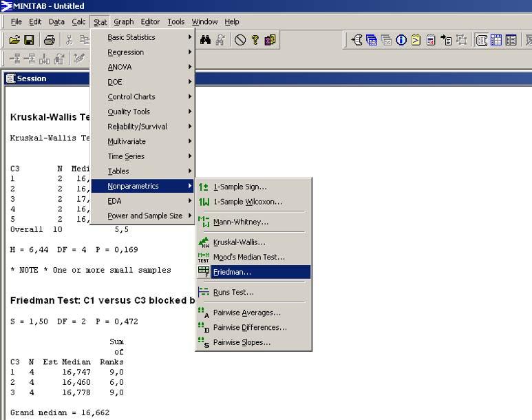Select Pairwise Differences menu entry
This screenshot has width=532, height=420.
pyautogui.click(x=253, y=327)
